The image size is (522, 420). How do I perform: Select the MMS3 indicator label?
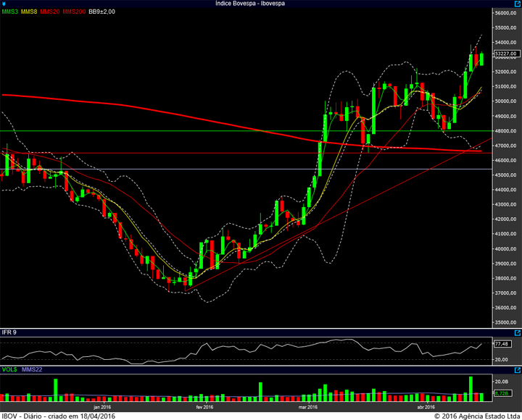[x=9, y=12]
